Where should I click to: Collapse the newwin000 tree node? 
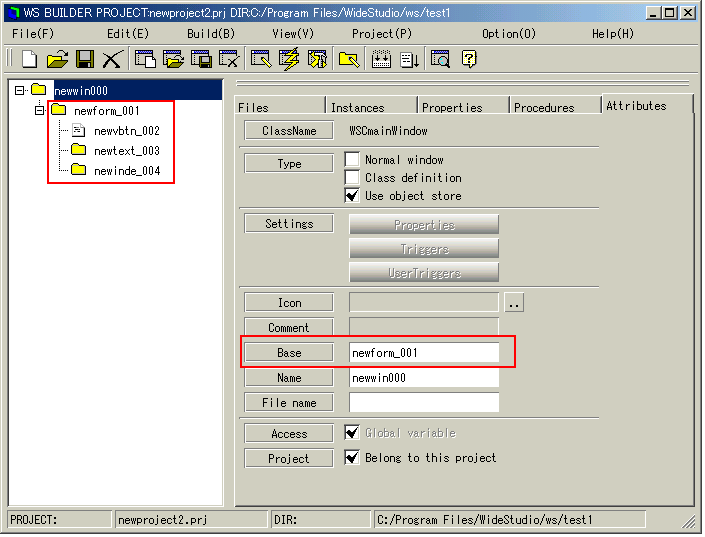pos(20,90)
